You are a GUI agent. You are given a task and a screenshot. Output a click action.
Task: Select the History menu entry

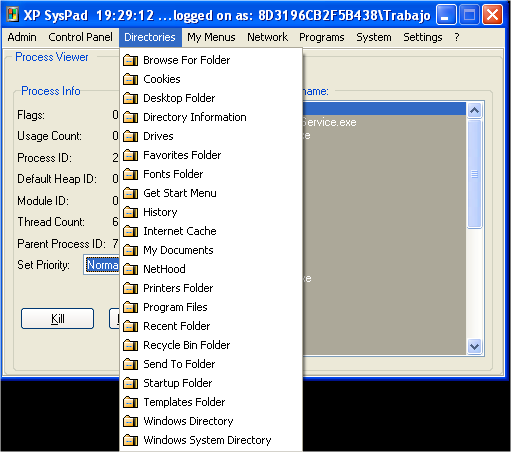pos(211,212)
